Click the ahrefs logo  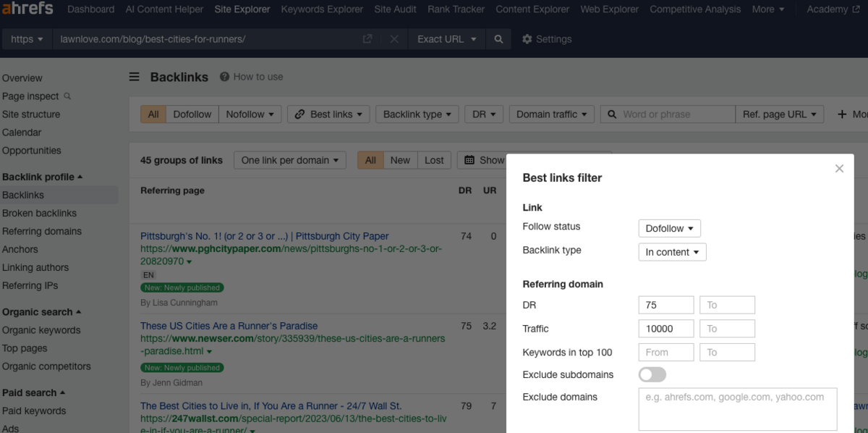pos(27,9)
